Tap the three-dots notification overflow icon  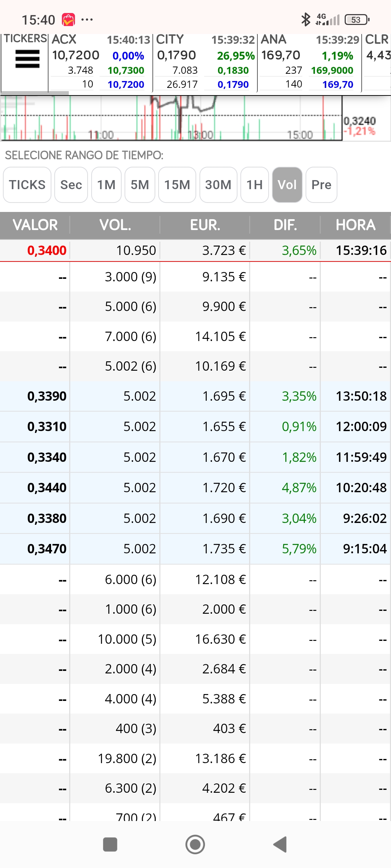[x=87, y=20]
